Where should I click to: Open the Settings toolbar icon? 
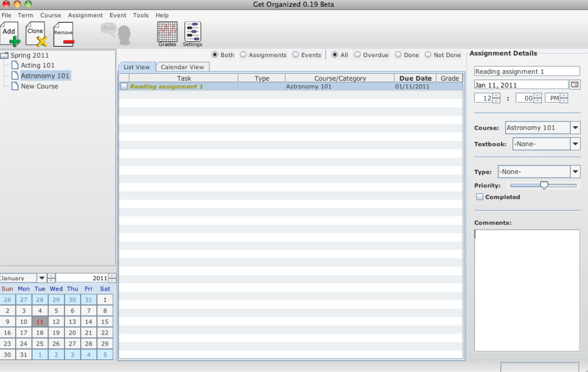[193, 34]
